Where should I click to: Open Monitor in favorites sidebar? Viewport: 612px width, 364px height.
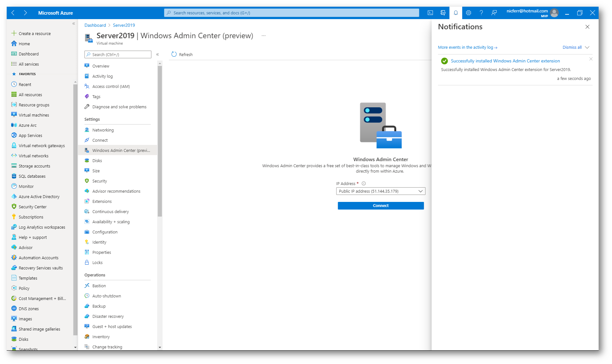26,186
